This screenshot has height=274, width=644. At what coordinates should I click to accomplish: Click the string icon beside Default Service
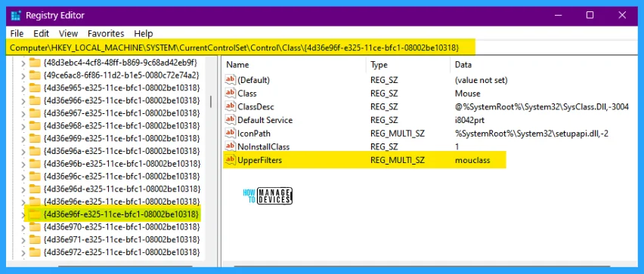[x=231, y=120]
